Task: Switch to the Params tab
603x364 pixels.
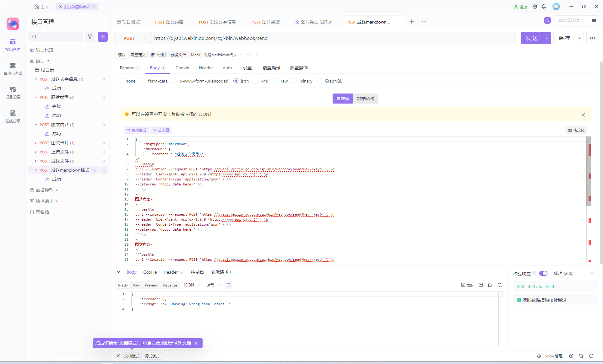Action: coord(129,68)
